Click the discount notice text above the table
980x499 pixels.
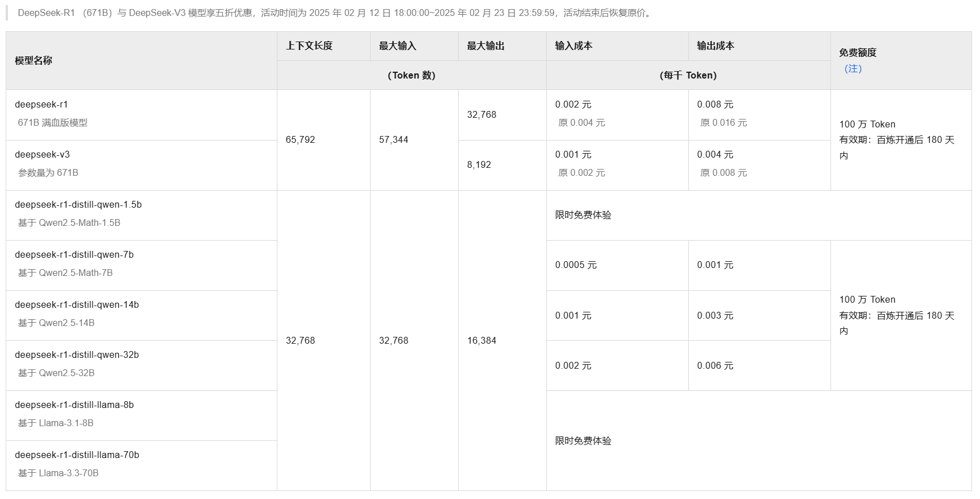point(335,13)
